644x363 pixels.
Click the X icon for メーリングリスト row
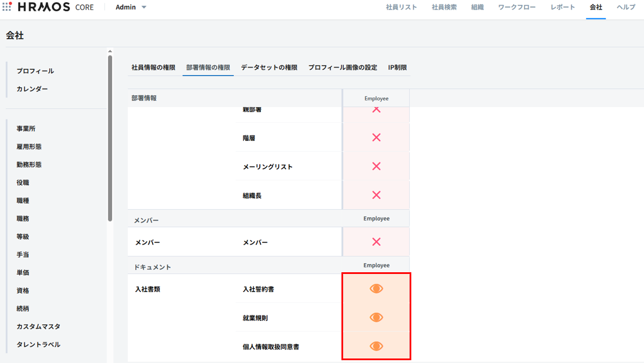(376, 166)
